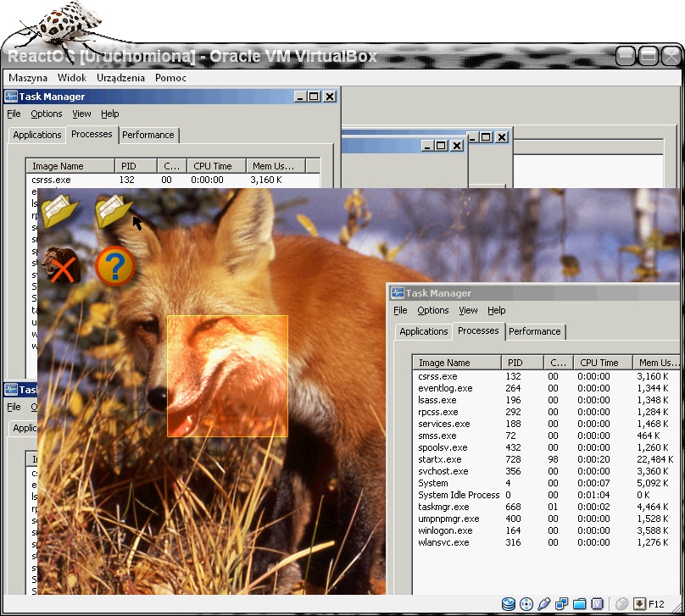This screenshot has height=616, width=685.
Task: Open File menu in top-left Task Manager
Action: pos(14,114)
